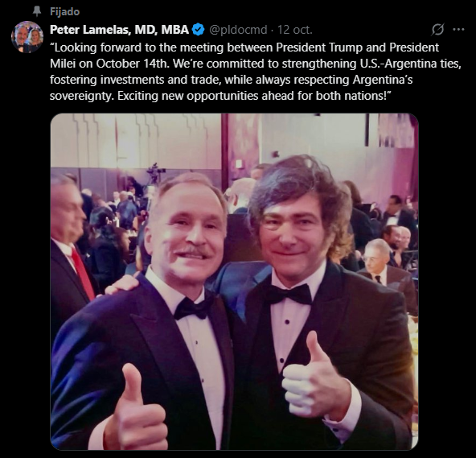
Task: Open the Grok explain-post icon
Action: click(x=437, y=30)
